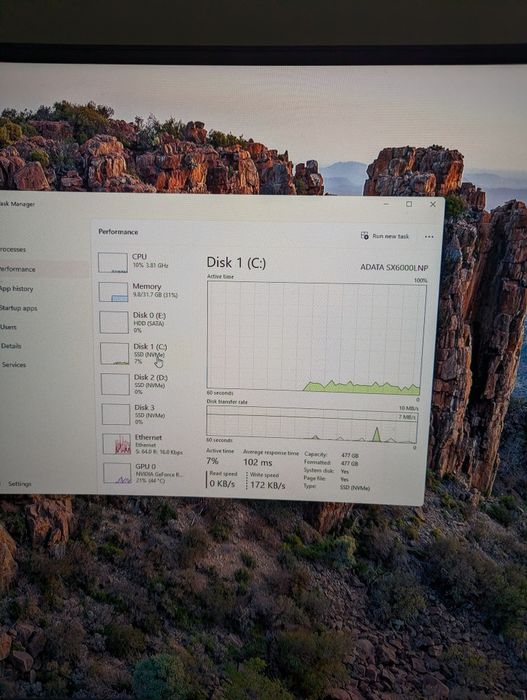Click the 172 KB/s write speed value
Screen dimensions: 527x700
pos(268,485)
